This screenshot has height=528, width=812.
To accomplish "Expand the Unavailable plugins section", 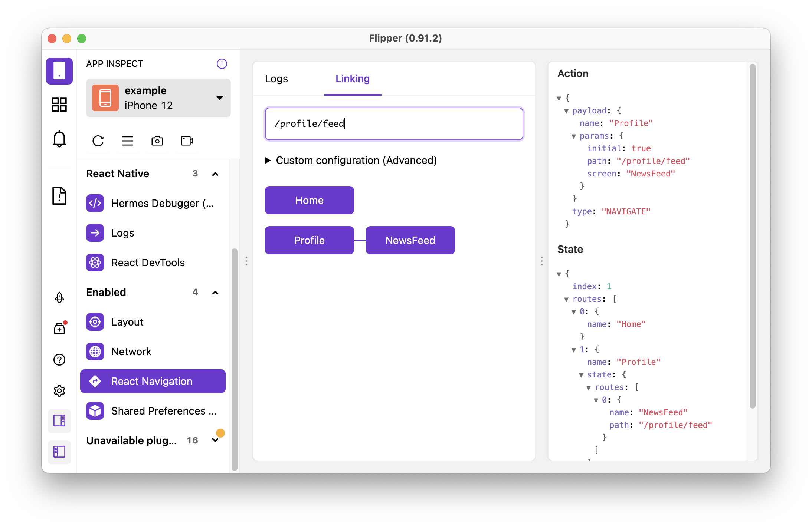I will (x=216, y=440).
